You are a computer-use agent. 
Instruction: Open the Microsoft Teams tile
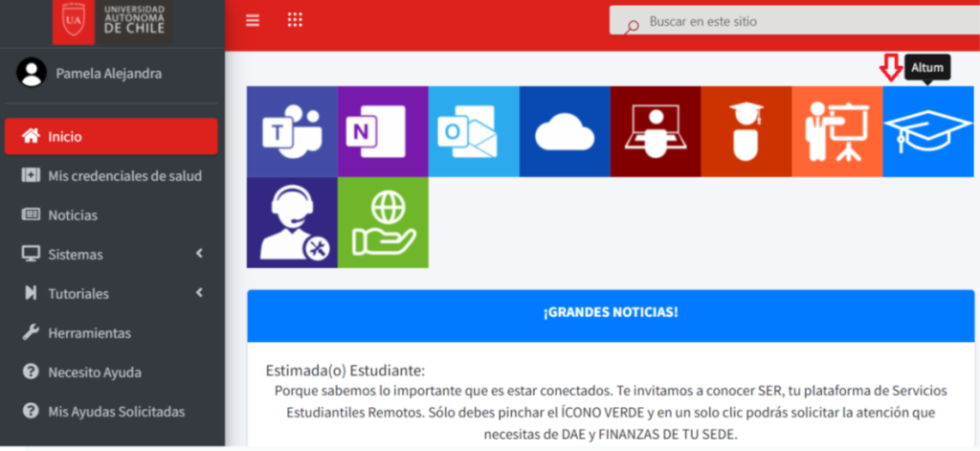click(292, 131)
